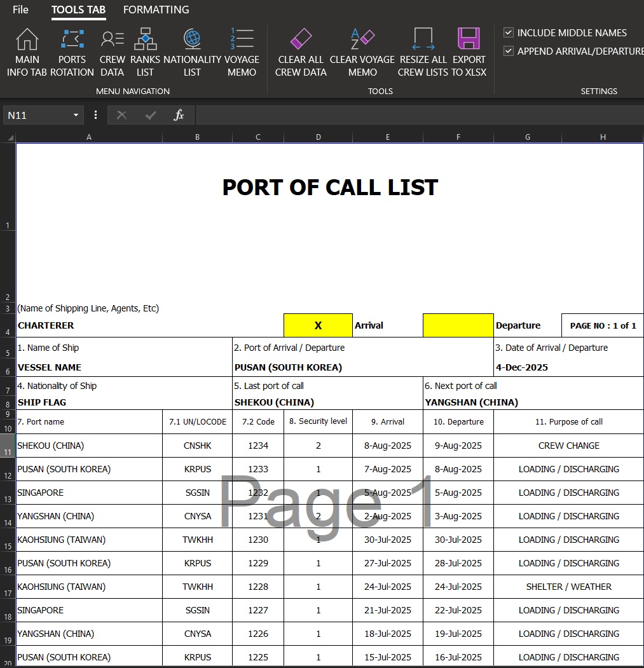This screenshot has height=668, width=644.
Task: Open the Nationality List
Action: coord(192,53)
